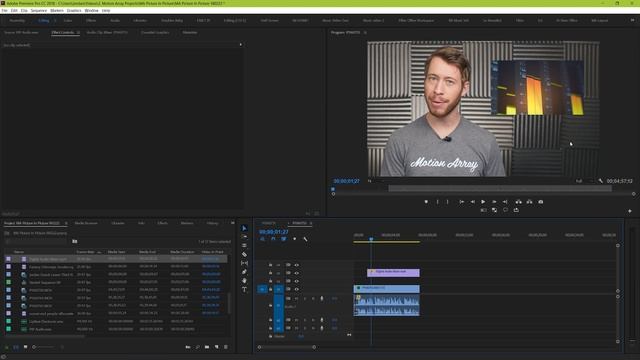Click Mark Out in Program monitor
The image size is (640, 360).
tap(447, 202)
